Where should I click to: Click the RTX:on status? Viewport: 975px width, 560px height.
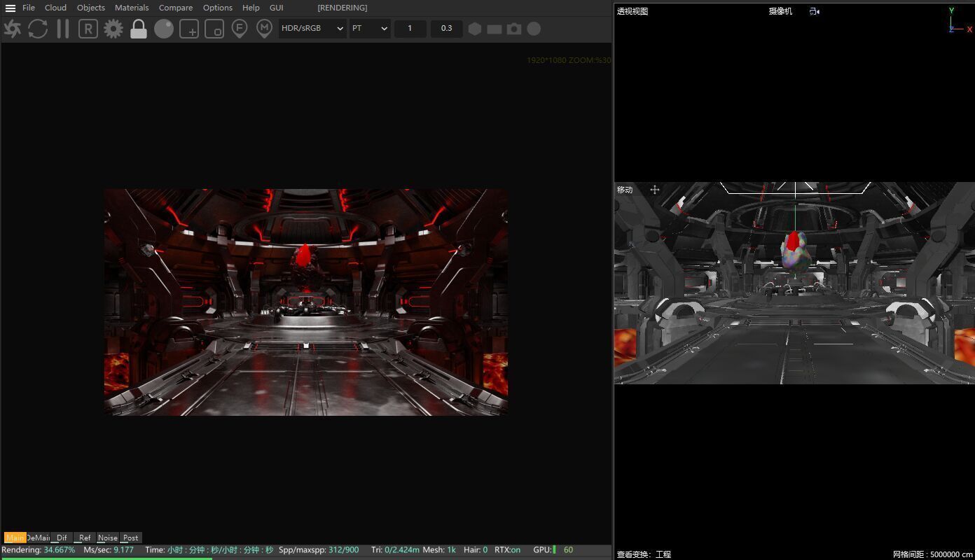click(x=508, y=549)
